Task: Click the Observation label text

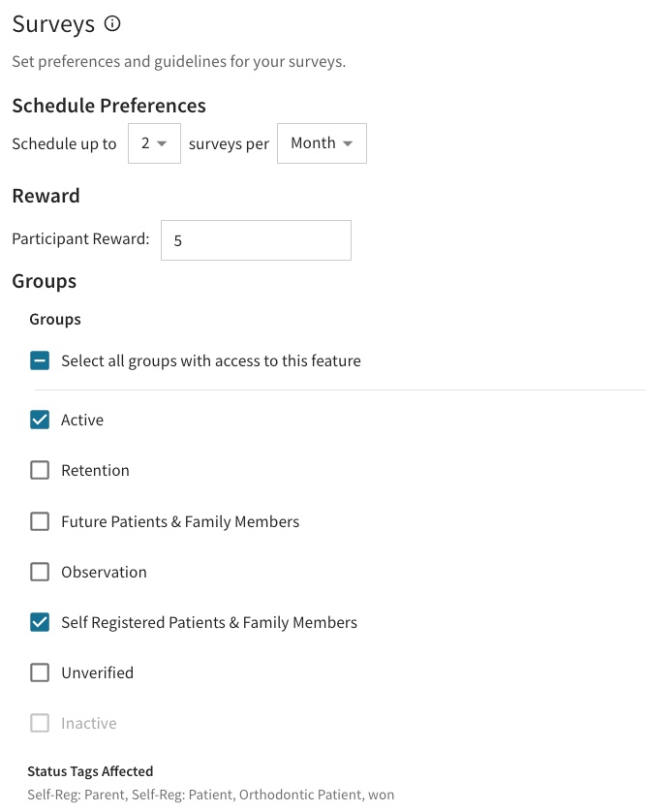Action: [104, 573]
